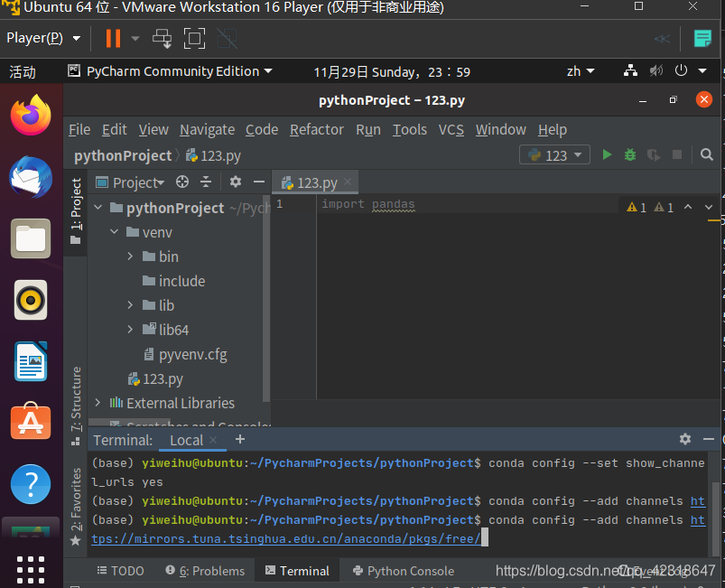Open Terminal panel settings gear
Viewport: 725px width, 588px height.
tap(685, 439)
